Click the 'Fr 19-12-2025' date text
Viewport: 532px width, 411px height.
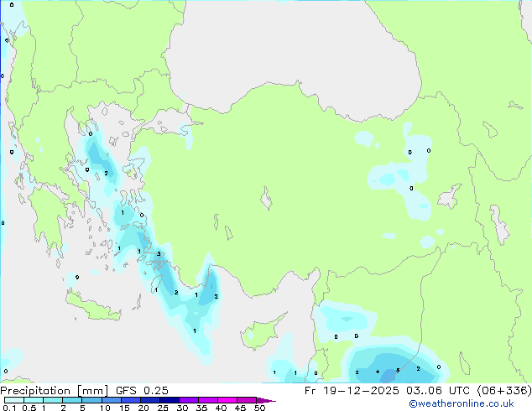tap(352, 391)
